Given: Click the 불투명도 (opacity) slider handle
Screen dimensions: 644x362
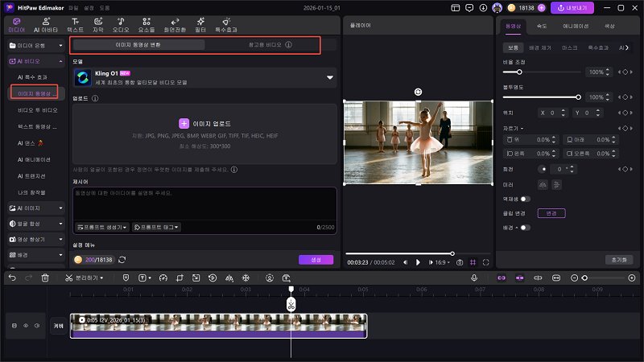Looking at the screenshot, I should (x=578, y=97).
